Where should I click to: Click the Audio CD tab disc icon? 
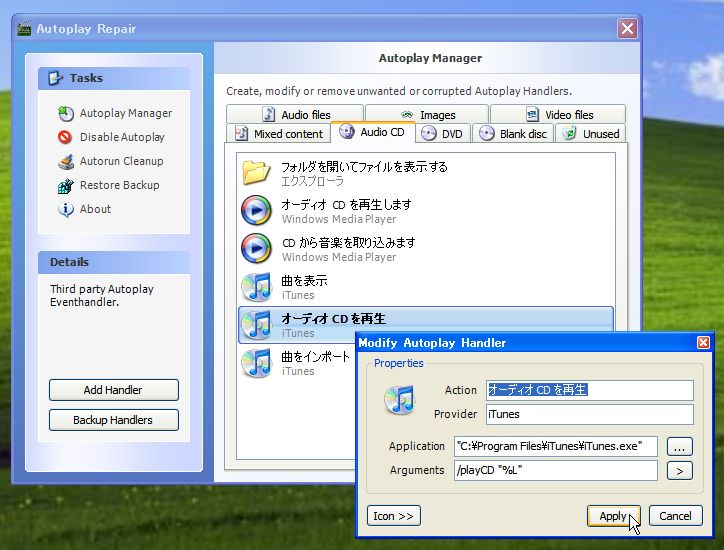[x=347, y=132]
